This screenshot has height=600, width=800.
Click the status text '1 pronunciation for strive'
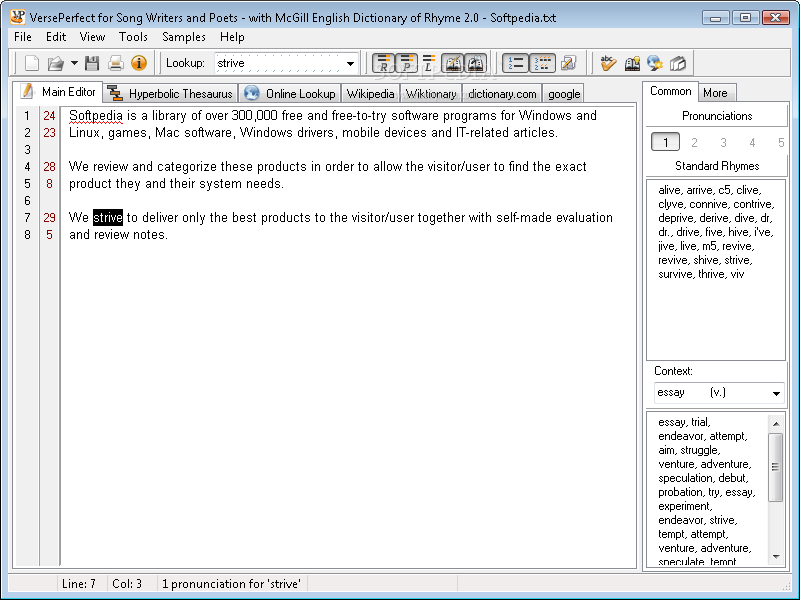pos(231,584)
